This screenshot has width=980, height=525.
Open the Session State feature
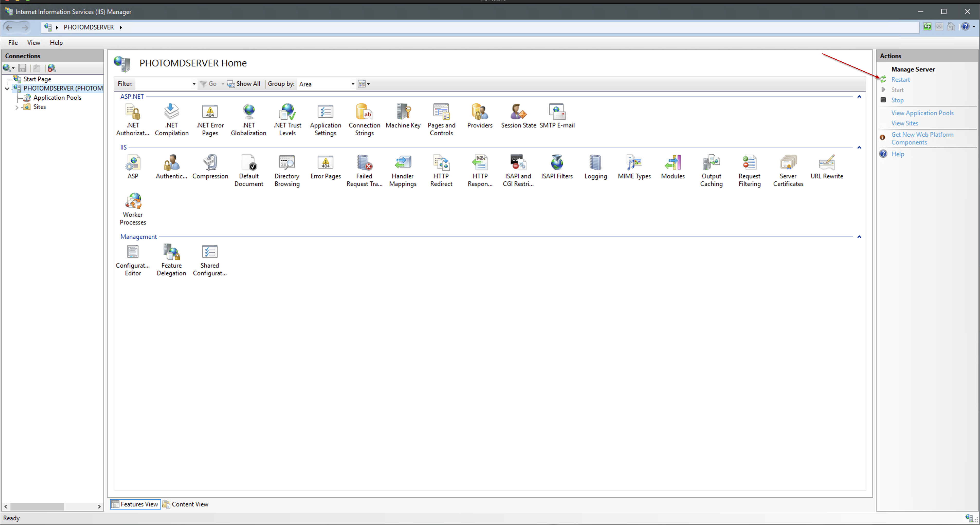tap(519, 116)
